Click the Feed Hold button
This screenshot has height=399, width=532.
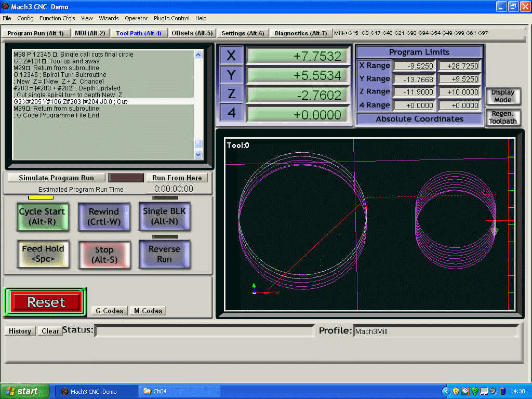point(43,254)
